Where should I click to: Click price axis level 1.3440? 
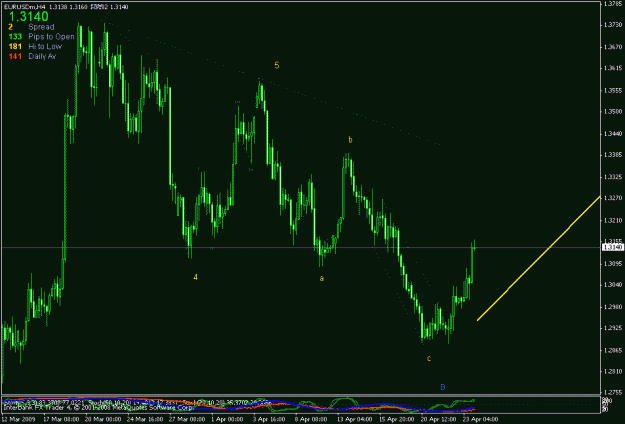(612, 133)
